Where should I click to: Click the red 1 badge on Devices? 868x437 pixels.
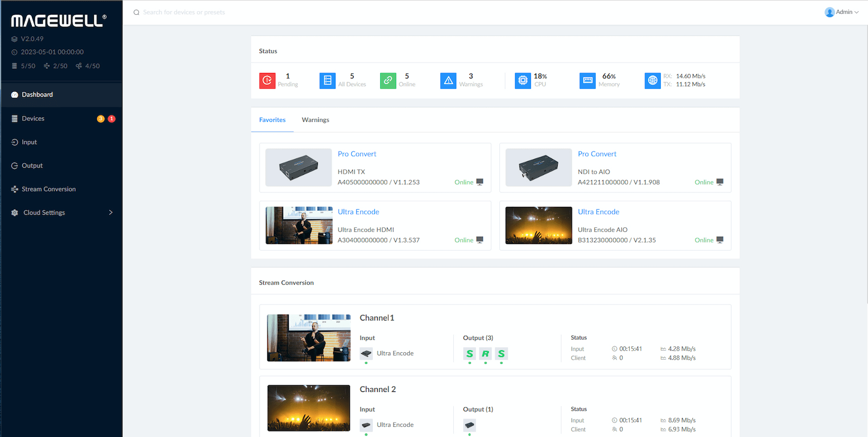tap(111, 119)
